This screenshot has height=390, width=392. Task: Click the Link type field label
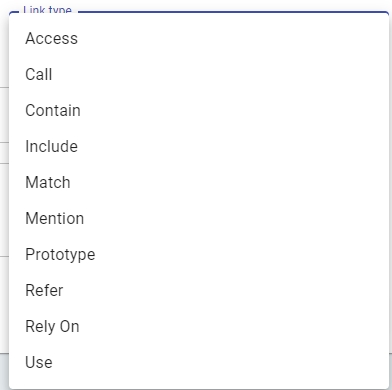coord(47,10)
